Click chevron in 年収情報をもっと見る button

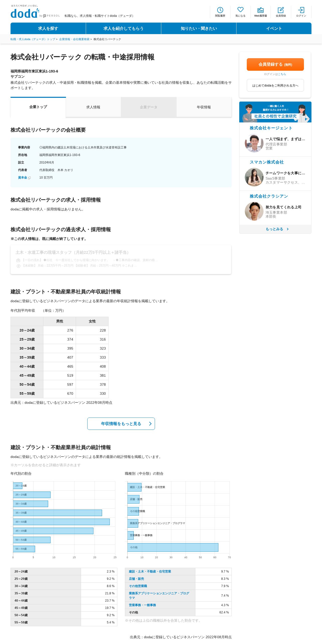click(150, 424)
